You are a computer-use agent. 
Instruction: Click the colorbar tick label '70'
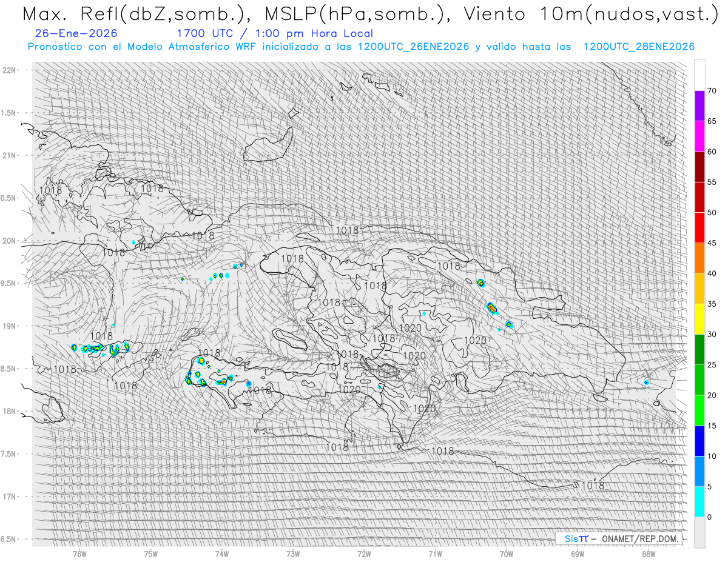[712, 91]
